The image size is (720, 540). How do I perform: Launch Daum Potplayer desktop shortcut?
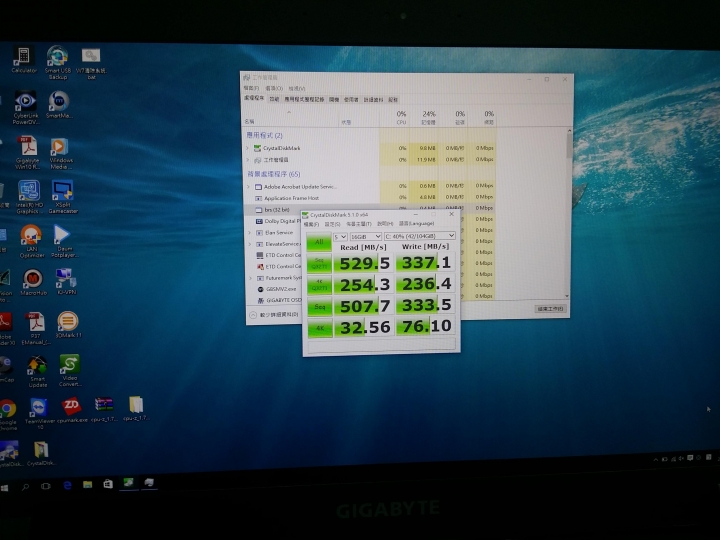[64, 241]
